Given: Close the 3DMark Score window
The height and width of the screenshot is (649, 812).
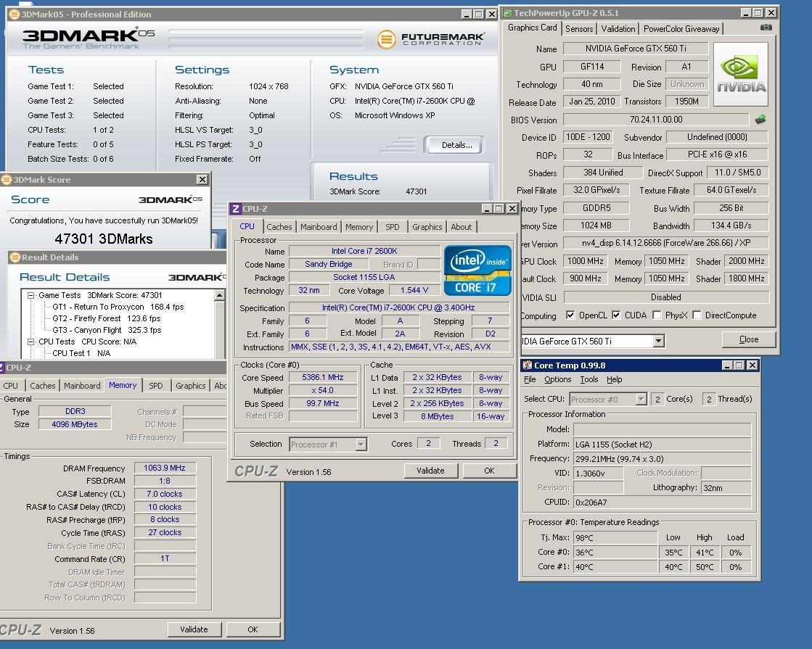Looking at the screenshot, I should coord(202,180).
